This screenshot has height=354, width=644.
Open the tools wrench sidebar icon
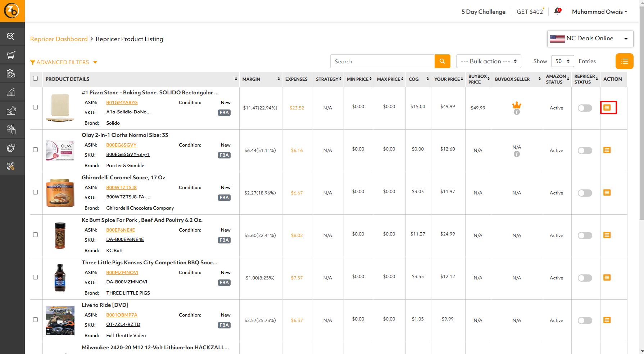pyautogui.click(x=11, y=166)
